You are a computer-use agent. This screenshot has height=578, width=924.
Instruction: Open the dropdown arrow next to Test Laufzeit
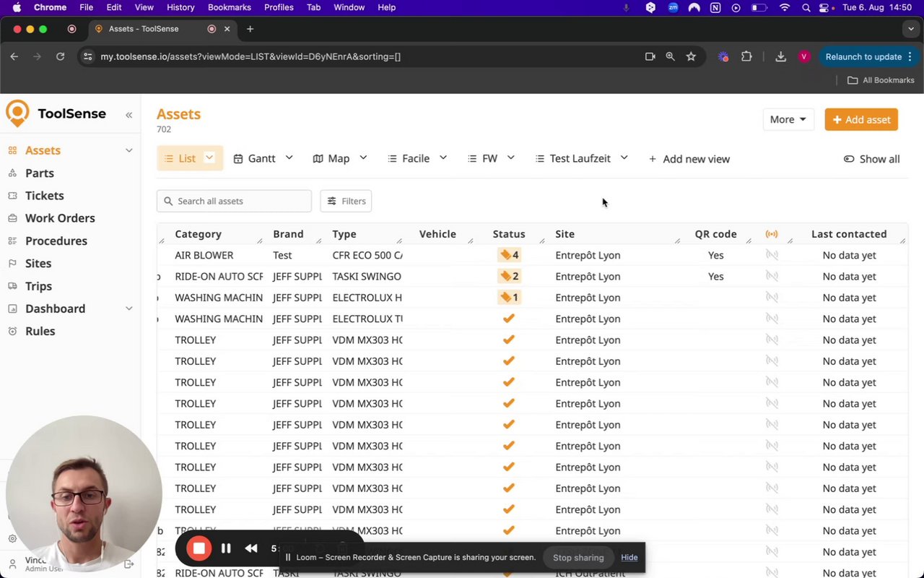tap(624, 158)
